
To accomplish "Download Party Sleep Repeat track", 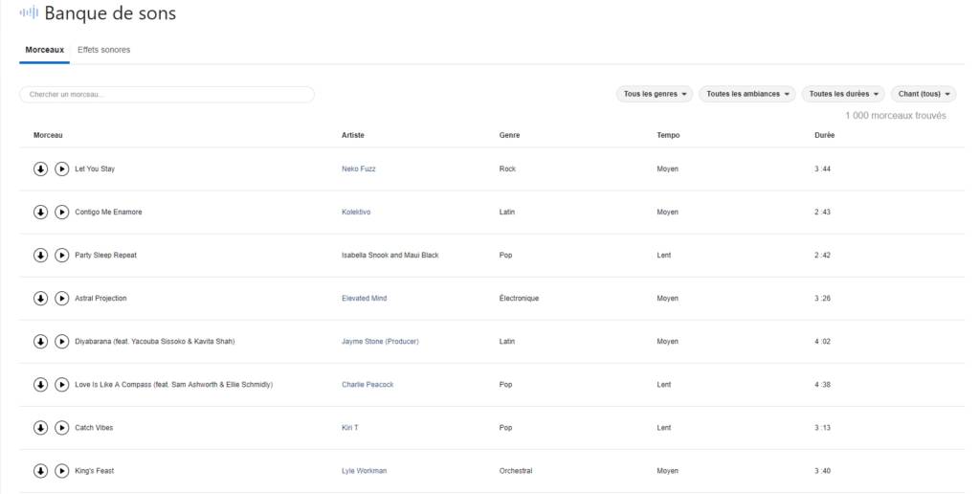I will [x=40, y=255].
